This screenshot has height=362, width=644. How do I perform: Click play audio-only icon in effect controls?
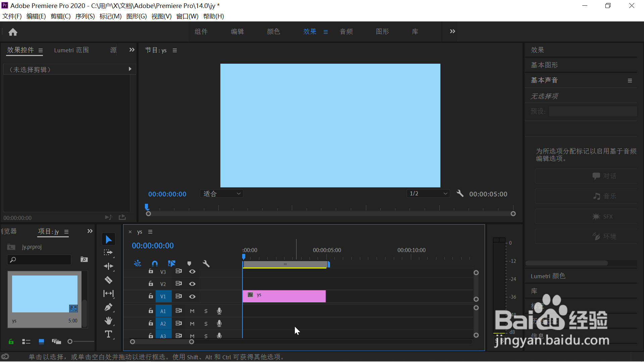[x=108, y=218]
